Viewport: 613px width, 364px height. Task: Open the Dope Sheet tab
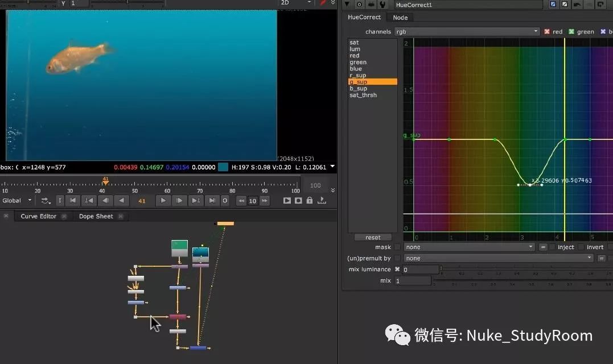coord(96,216)
